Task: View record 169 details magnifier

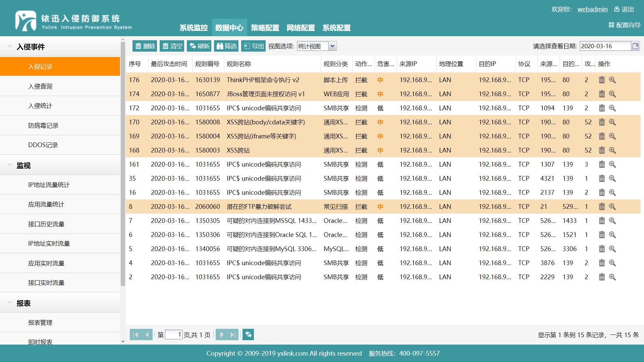Action: [x=612, y=136]
